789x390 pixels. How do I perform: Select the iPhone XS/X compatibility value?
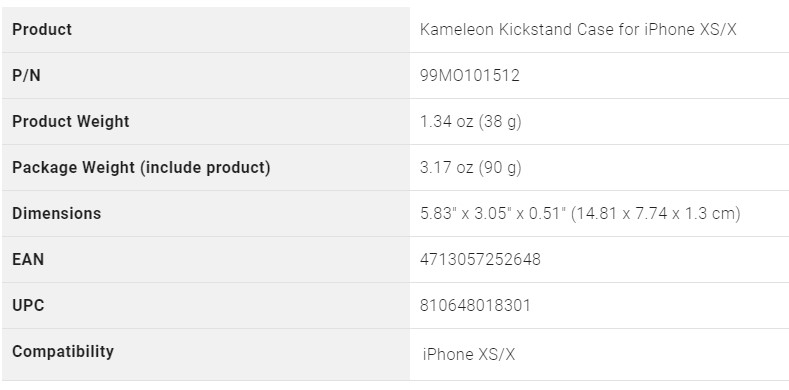click(469, 355)
